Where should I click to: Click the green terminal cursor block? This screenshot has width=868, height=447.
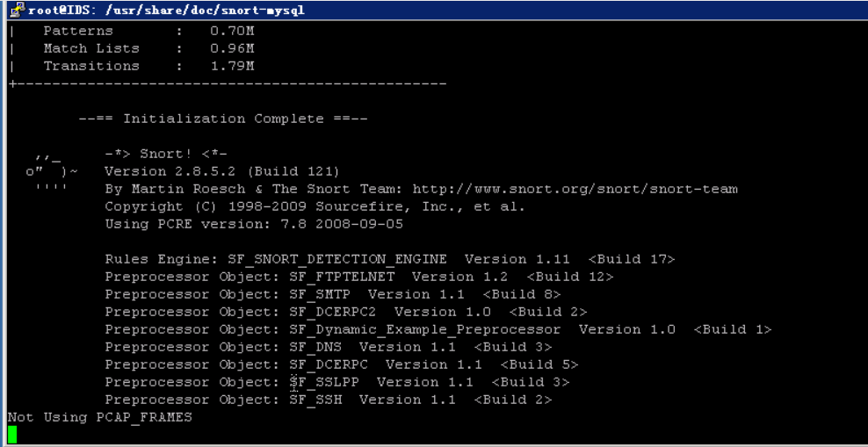[12, 434]
